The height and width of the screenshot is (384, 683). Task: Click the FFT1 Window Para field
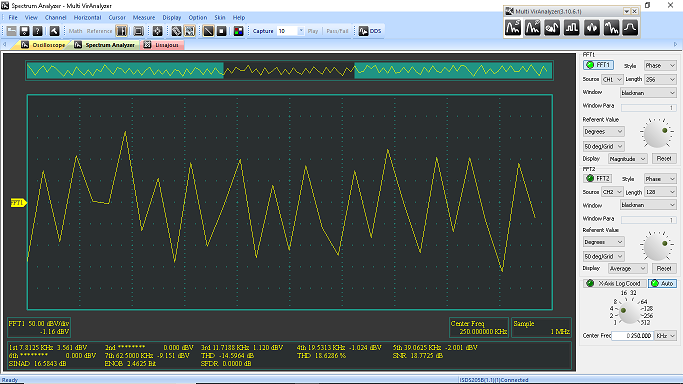pyautogui.click(x=648, y=107)
